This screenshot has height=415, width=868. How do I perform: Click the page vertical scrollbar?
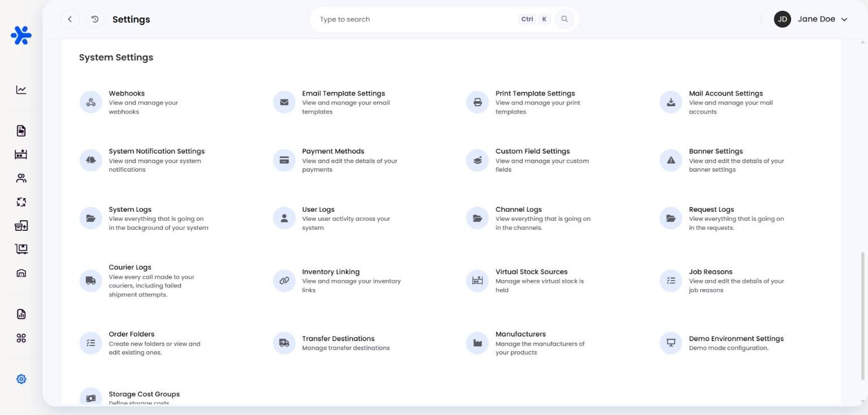click(862, 316)
